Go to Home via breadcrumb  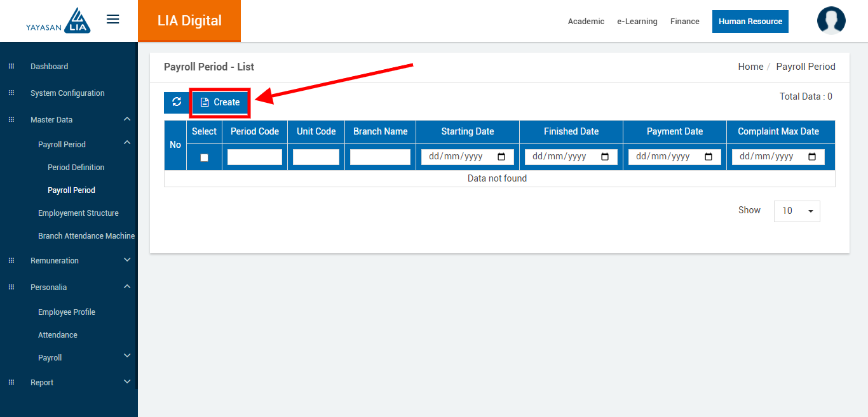tap(750, 67)
